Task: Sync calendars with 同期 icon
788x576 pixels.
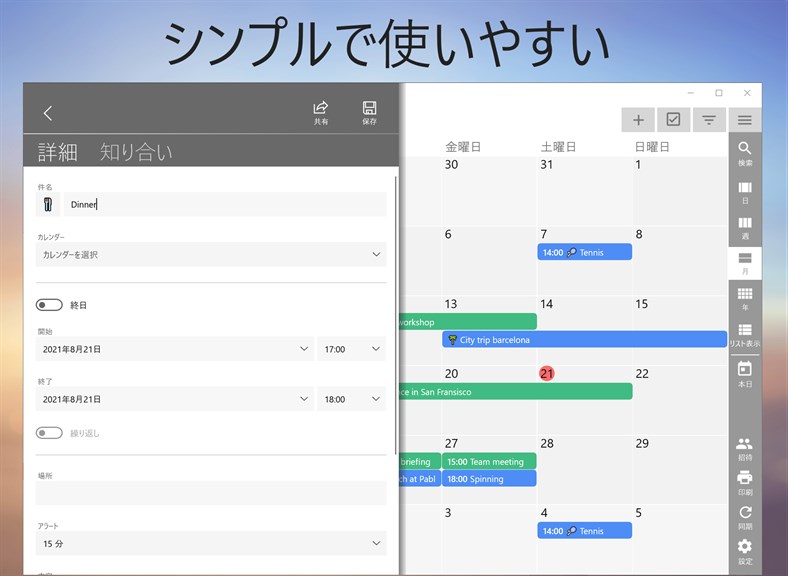Action: click(745, 517)
